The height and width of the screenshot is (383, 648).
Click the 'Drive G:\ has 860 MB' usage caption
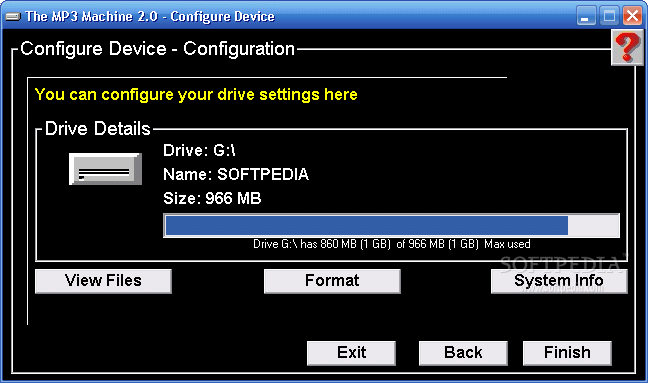click(391, 244)
